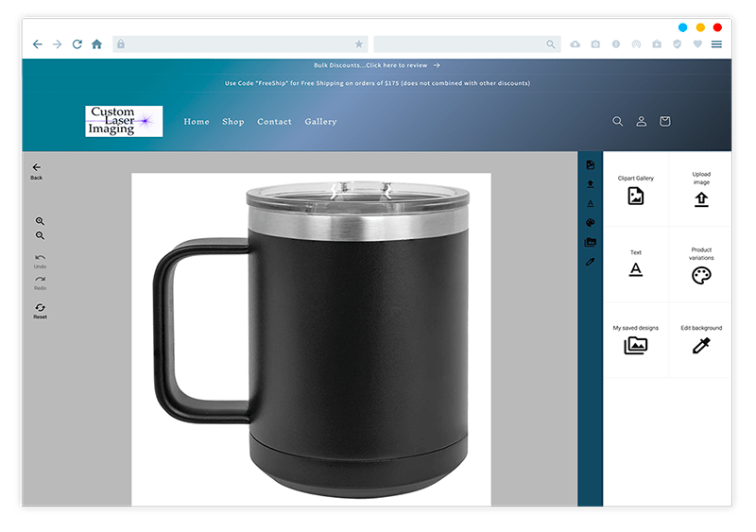Click the Back arrow in editor

tap(37, 171)
